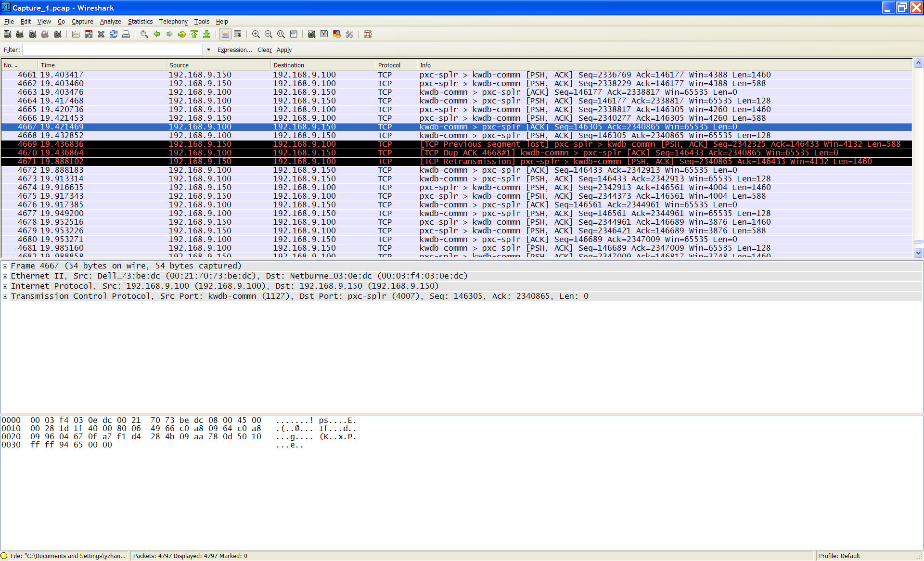This screenshot has width=924, height=561.
Task: Start a new live capture icon
Action: pyautogui.click(x=32, y=34)
